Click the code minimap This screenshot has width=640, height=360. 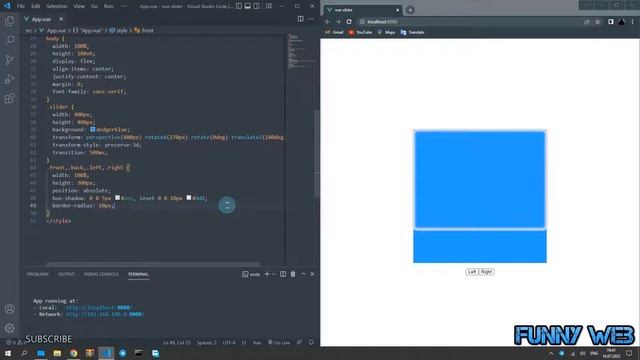(x=301, y=52)
